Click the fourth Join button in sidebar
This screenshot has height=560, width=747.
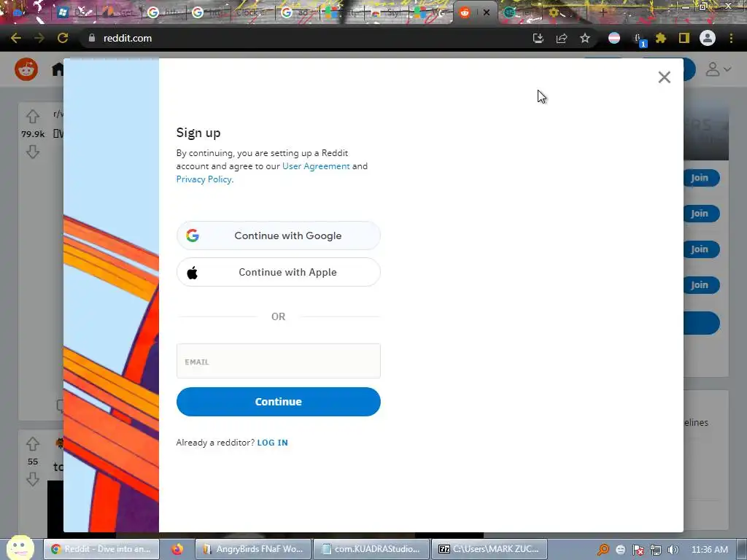700,285
